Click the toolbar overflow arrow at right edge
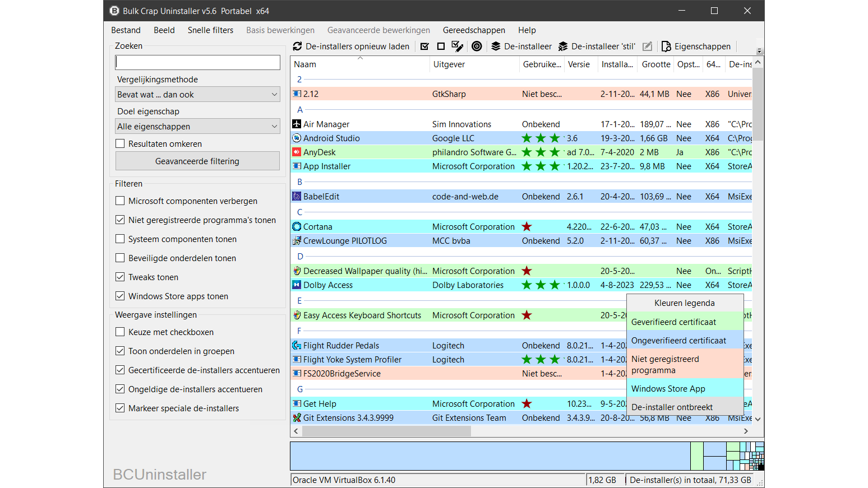Viewport: 868px width, 488px height. [x=759, y=50]
